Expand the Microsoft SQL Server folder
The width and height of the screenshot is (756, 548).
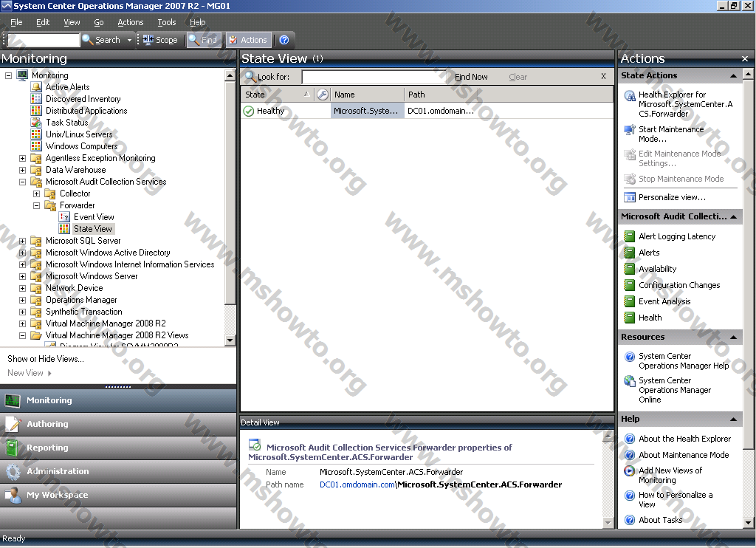pyautogui.click(x=23, y=241)
